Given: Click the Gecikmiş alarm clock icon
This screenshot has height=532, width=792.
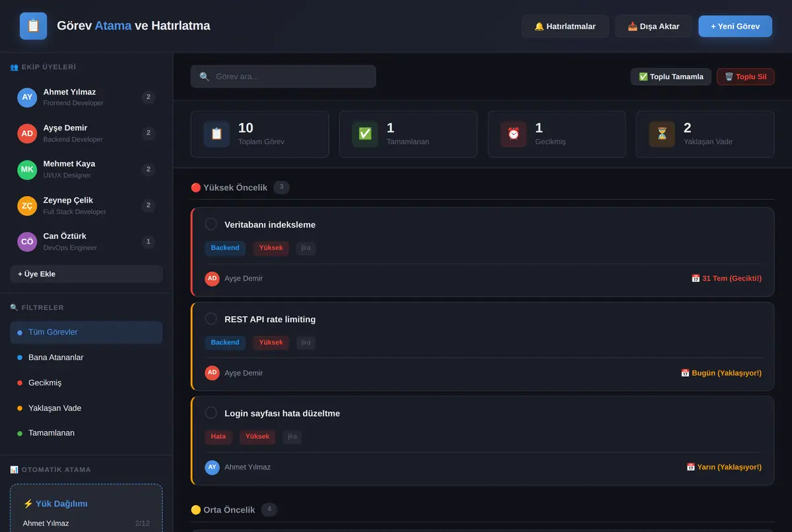Looking at the screenshot, I should (513, 134).
